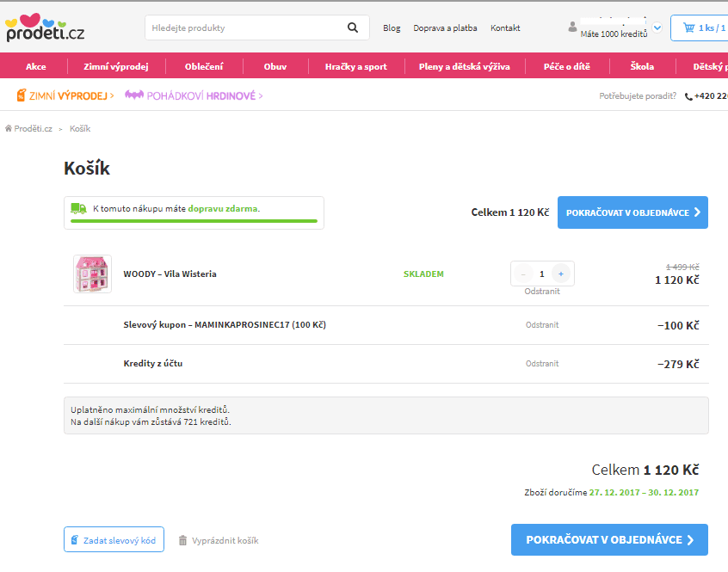This screenshot has width=728, height=572.
Task: Open the Hračky a sport category
Action: [356, 66]
